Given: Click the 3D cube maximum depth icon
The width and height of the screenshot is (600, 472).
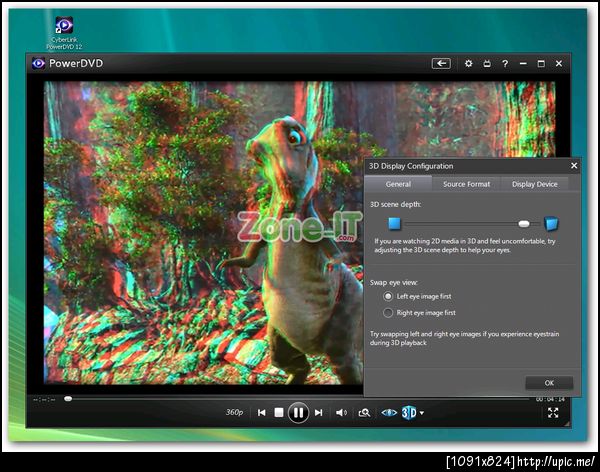Looking at the screenshot, I should coord(551,224).
